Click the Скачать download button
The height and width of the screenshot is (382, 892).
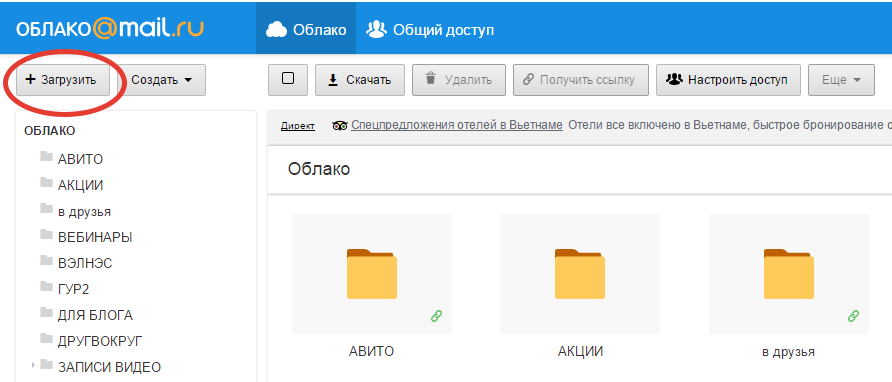[x=360, y=80]
